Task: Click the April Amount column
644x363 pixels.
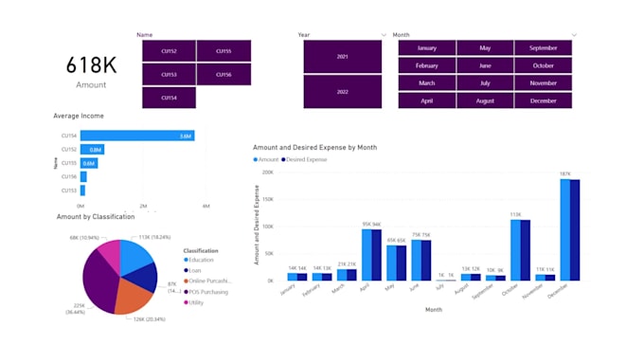Action: (367, 255)
